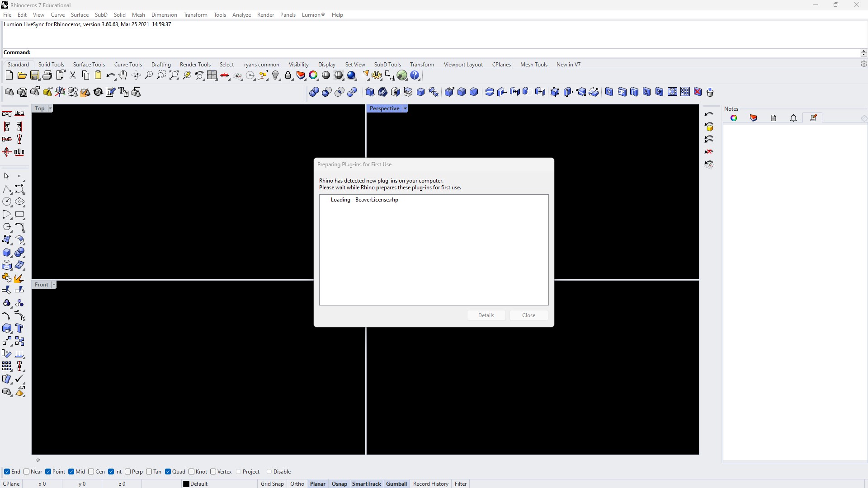Click the Save file icon
868x488 pixels.
[x=35, y=75]
